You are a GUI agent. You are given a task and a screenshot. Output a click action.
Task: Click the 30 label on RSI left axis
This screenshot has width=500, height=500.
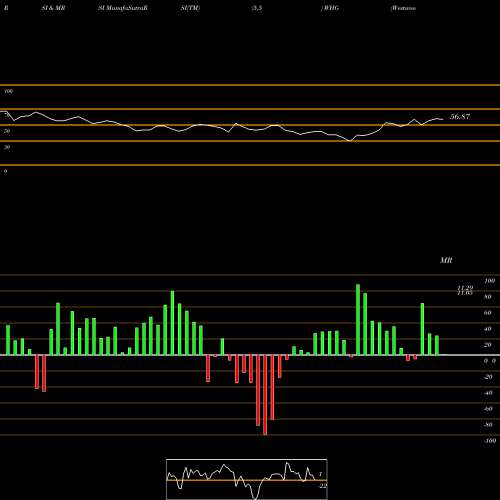pos(7,147)
